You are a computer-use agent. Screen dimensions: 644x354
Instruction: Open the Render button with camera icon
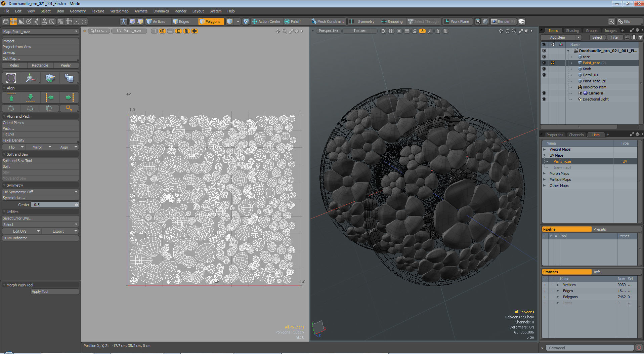click(x=503, y=22)
